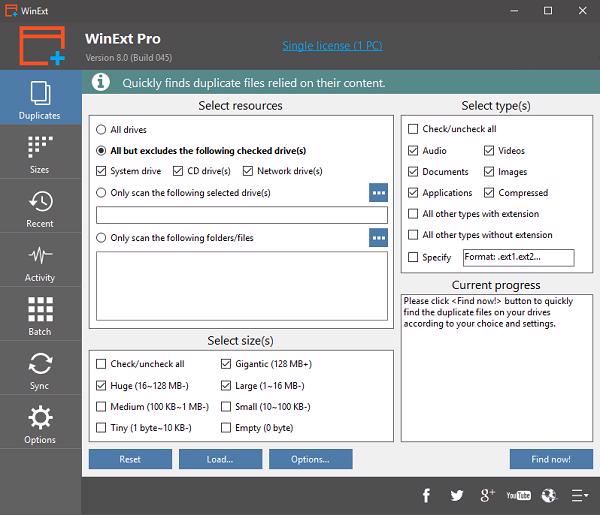The width and height of the screenshot is (600, 515).
Task: Open the Batch operations section
Action: [39, 317]
